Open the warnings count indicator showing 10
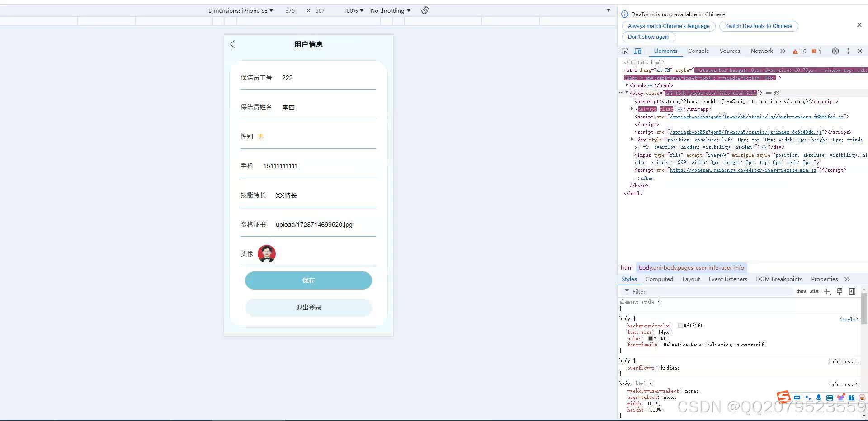This screenshot has width=868, height=421. (799, 51)
